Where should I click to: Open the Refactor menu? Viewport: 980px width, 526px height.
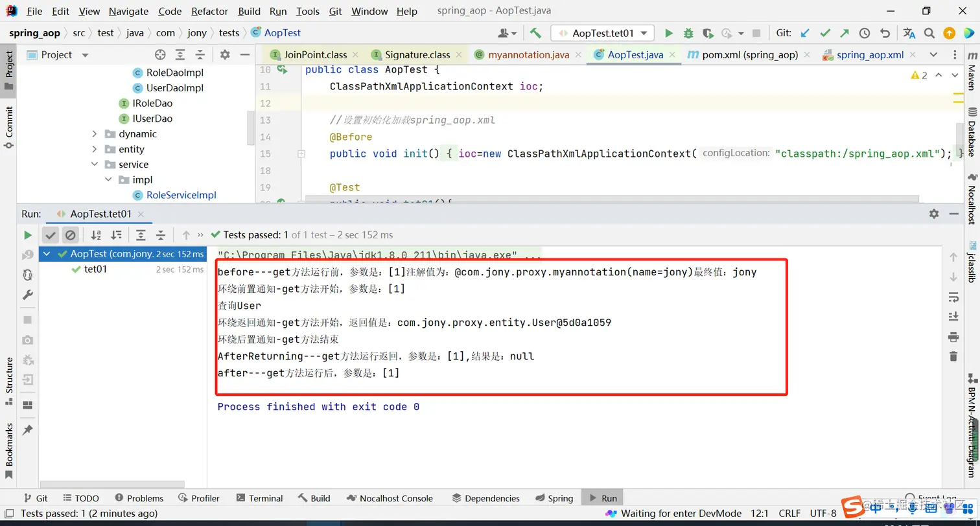(209, 11)
